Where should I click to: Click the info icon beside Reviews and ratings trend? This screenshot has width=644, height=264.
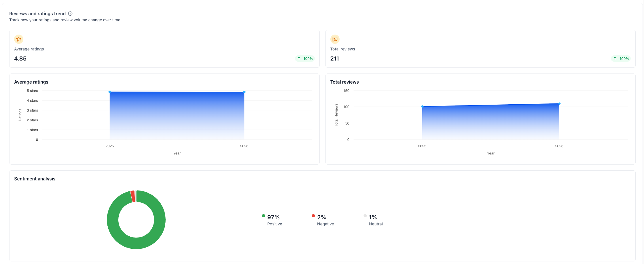(x=70, y=14)
